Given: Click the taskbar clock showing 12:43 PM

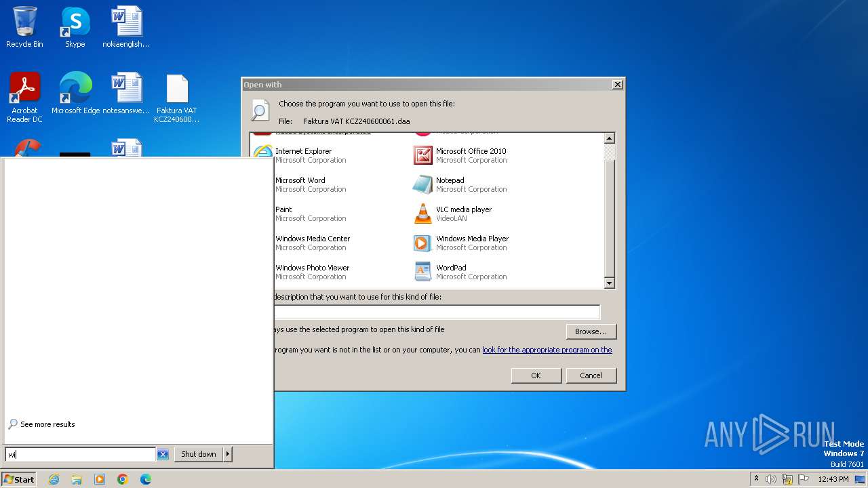Looking at the screenshot, I should (x=833, y=479).
